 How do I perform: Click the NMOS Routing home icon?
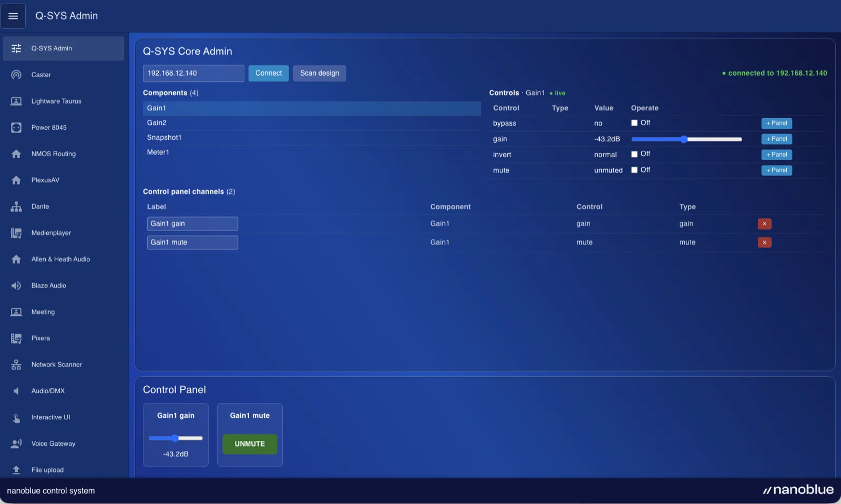click(x=16, y=153)
